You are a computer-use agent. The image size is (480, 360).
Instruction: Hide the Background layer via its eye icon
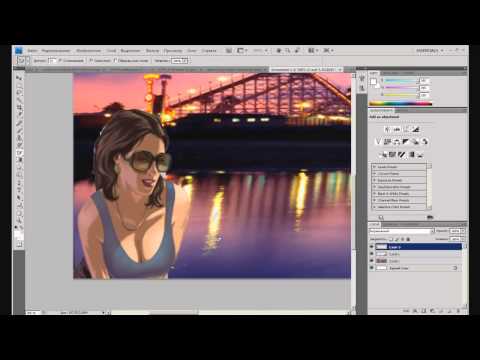[372, 268]
